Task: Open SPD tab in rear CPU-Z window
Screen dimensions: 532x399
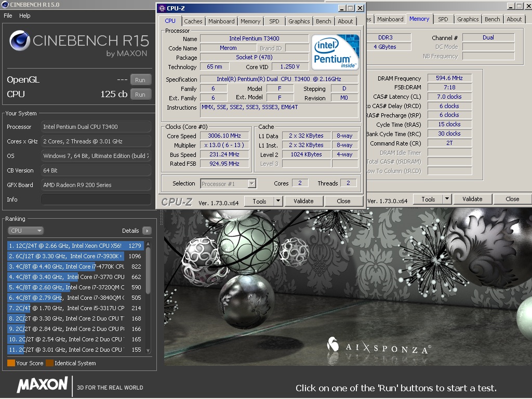Action: pyautogui.click(x=443, y=19)
